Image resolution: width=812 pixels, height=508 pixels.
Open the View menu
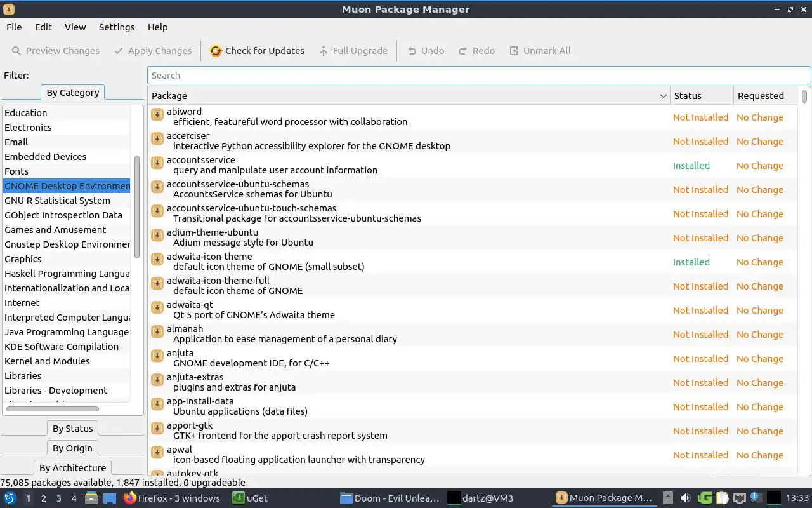75,27
